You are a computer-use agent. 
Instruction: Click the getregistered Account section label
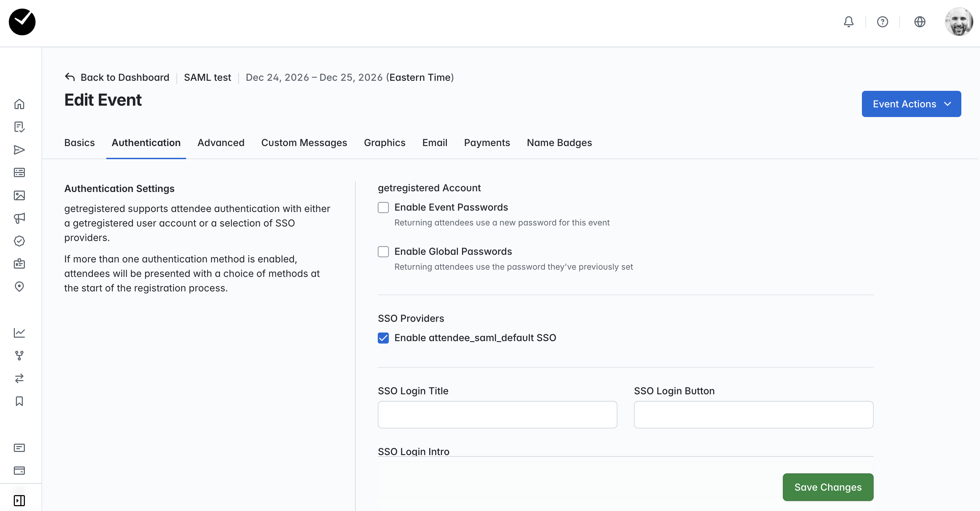[429, 188]
